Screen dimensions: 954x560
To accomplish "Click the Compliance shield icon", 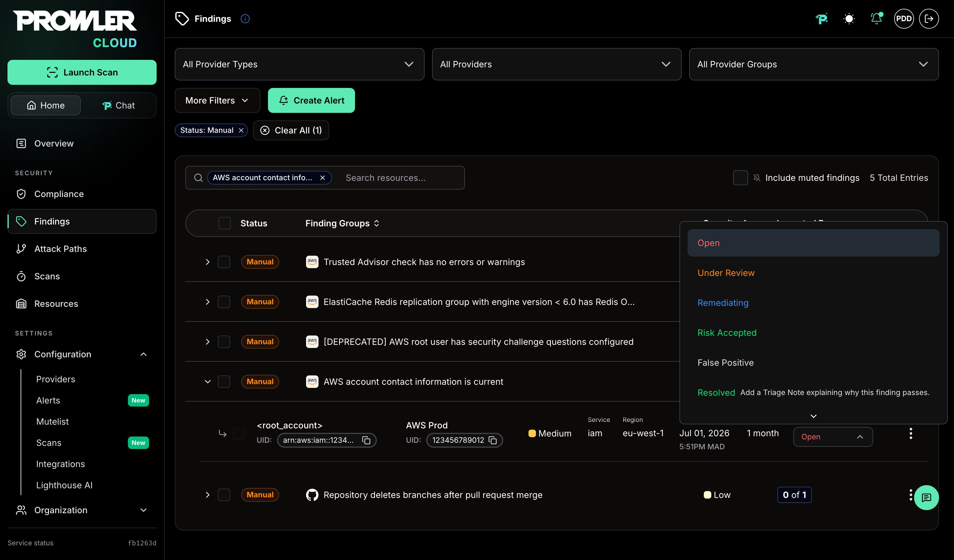I will [21, 194].
